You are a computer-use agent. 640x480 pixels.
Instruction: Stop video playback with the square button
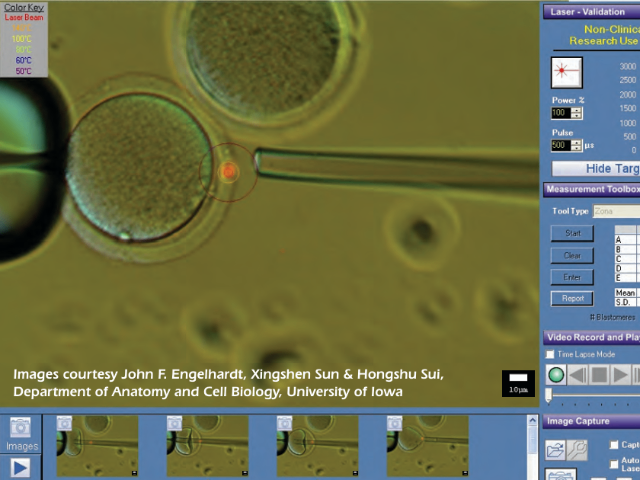click(x=599, y=375)
